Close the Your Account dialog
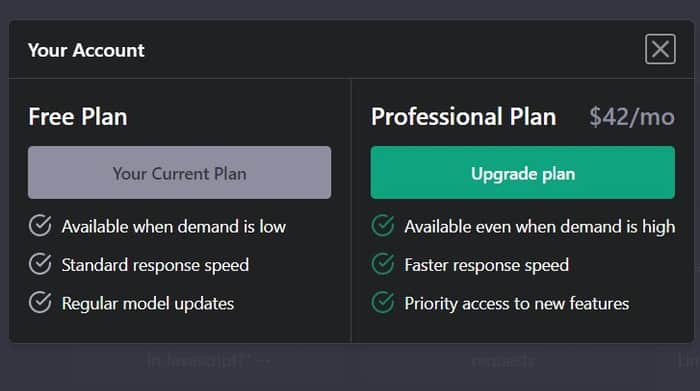Viewport: 700px width, 391px height. click(660, 49)
